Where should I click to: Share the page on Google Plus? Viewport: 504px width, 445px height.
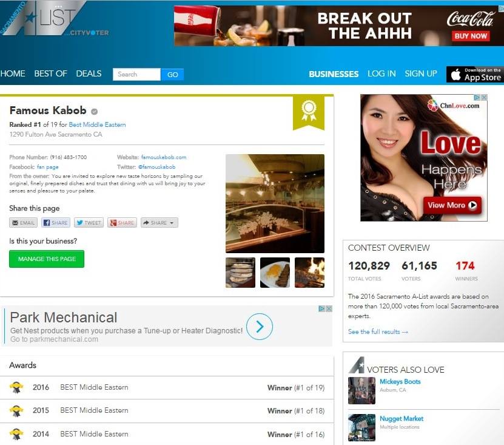(122, 223)
